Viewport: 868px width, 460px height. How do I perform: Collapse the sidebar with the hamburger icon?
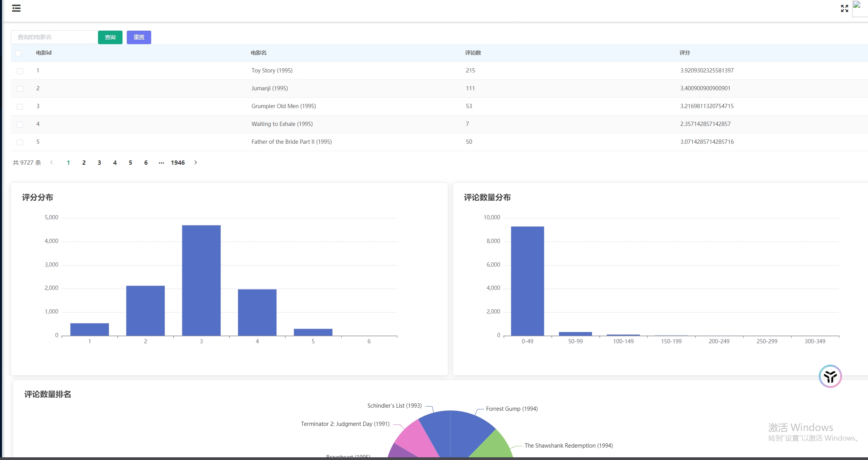(16, 8)
